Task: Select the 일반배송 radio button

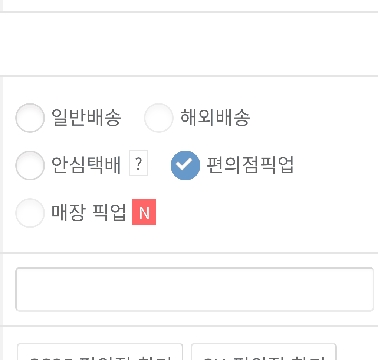Action: (30, 118)
